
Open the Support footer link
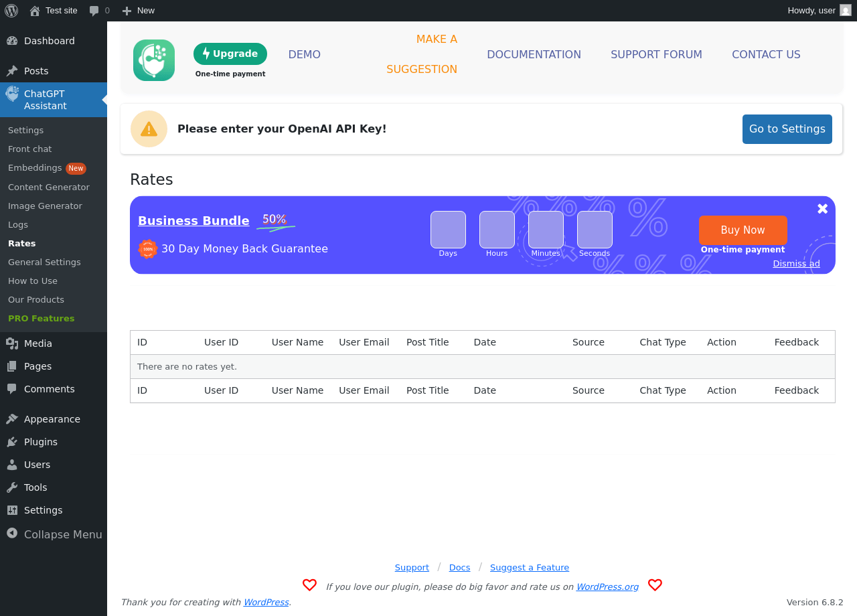pyautogui.click(x=412, y=568)
